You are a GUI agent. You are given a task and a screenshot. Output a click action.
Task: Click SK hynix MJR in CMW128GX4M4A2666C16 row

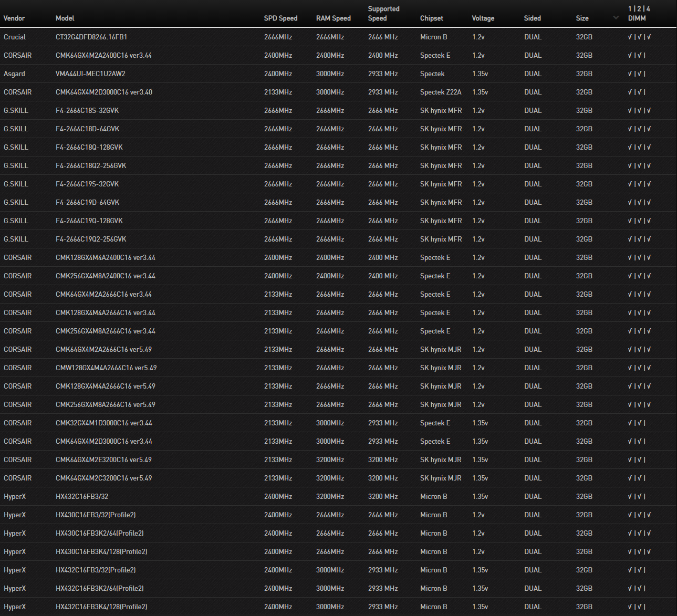pyautogui.click(x=441, y=368)
